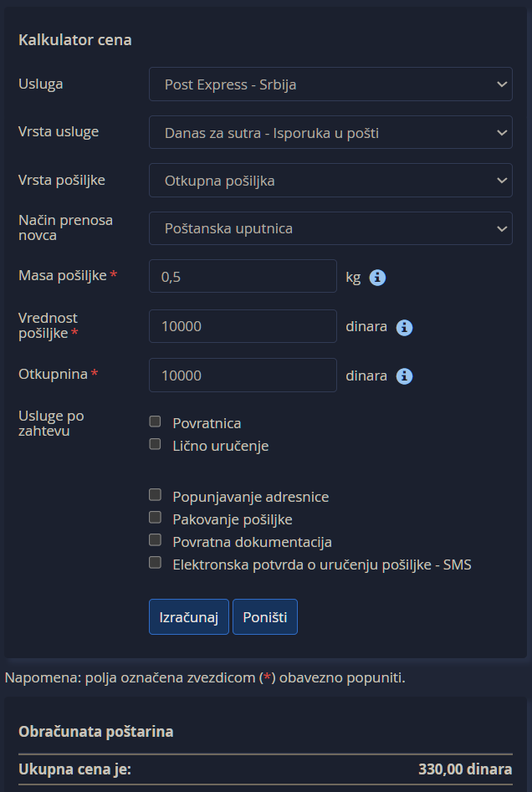Viewport: 532px width, 792px height.
Task: Expand the Vrsta usluge dropdown
Action: [330, 132]
